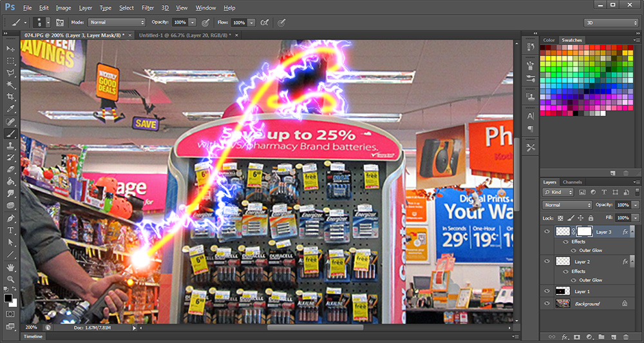Click the zoom percentage 200% field
Image resolution: width=644 pixels, height=343 pixels.
(31, 328)
